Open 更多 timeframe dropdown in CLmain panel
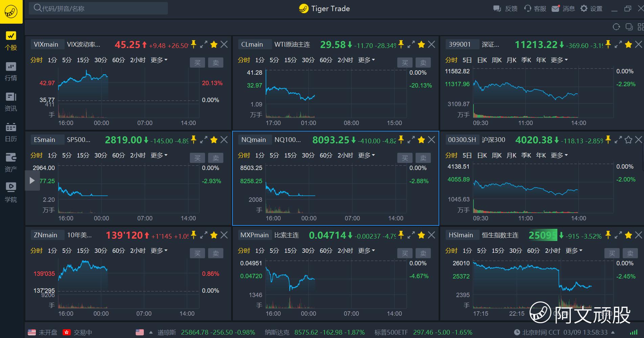The height and width of the screenshot is (338, 644). point(367,60)
